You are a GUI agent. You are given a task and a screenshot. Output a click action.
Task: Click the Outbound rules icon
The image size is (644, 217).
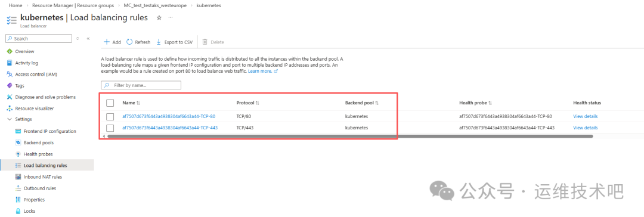point(18,188)
